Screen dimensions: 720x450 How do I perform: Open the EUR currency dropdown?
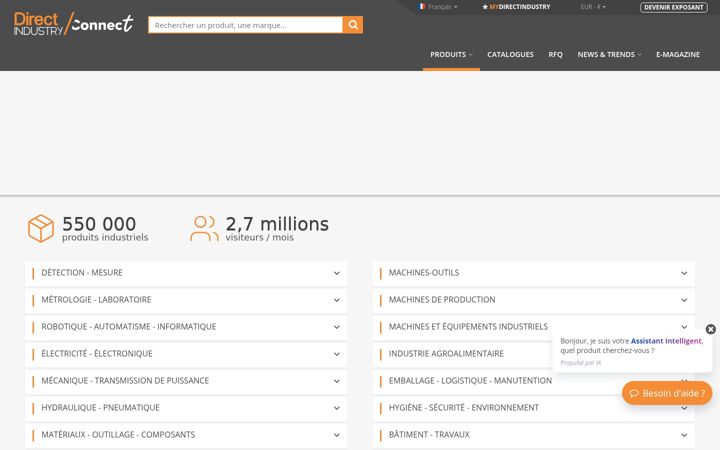593,7
